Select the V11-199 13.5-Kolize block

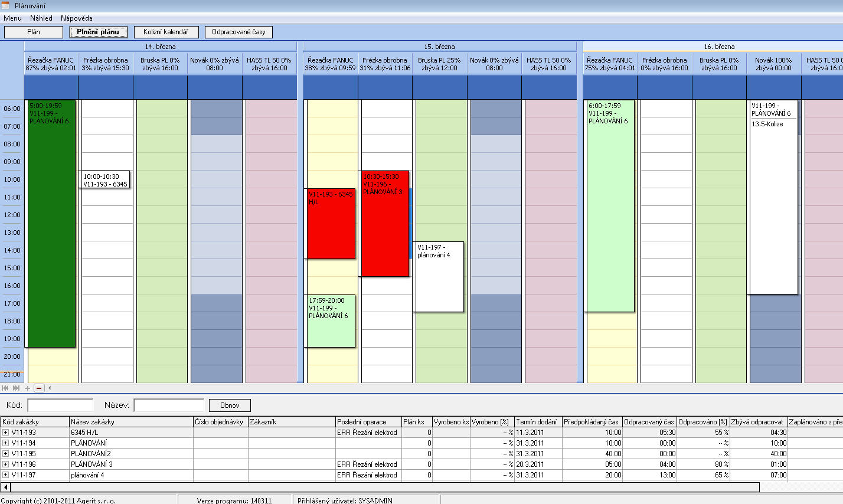pos(773,197)
